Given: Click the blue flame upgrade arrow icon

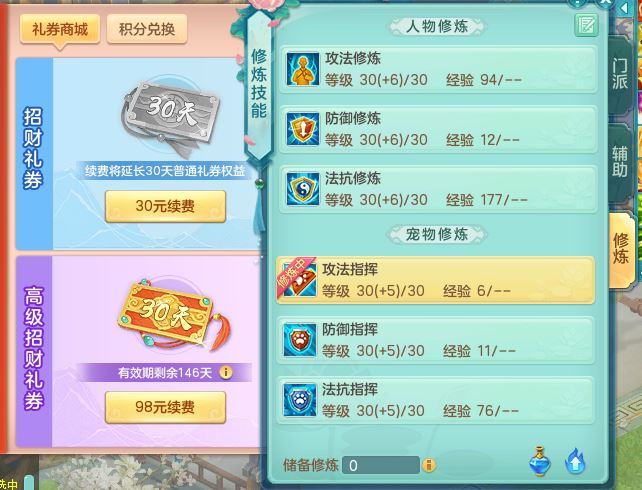Looking at the screenshot, I should tap(575, 461).
